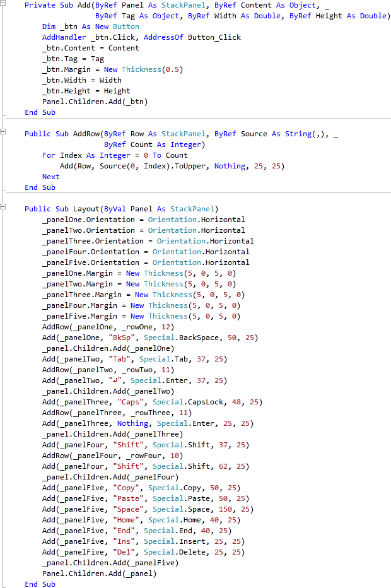Click 'Special.CapsLock' in the Caps line

(x=188, y=402)
